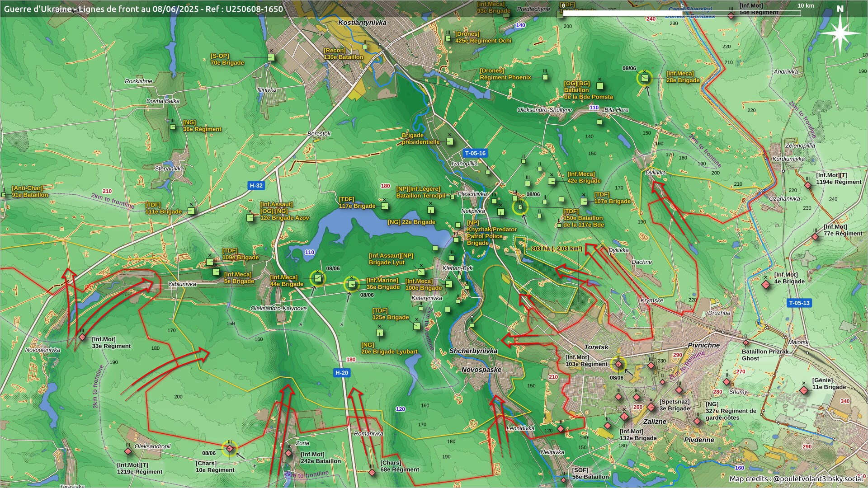
Task: Select the 125e Brigade TDF unit square
Action: [x=416, y=326]
